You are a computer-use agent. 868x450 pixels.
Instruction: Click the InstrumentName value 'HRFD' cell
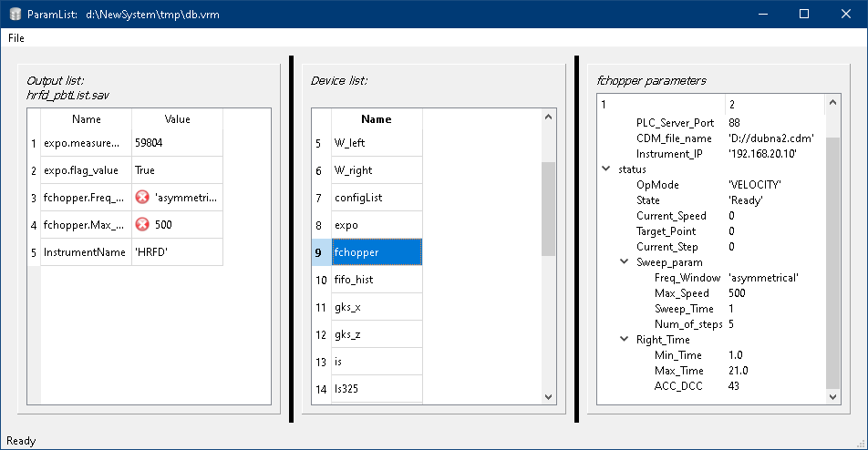177,252
